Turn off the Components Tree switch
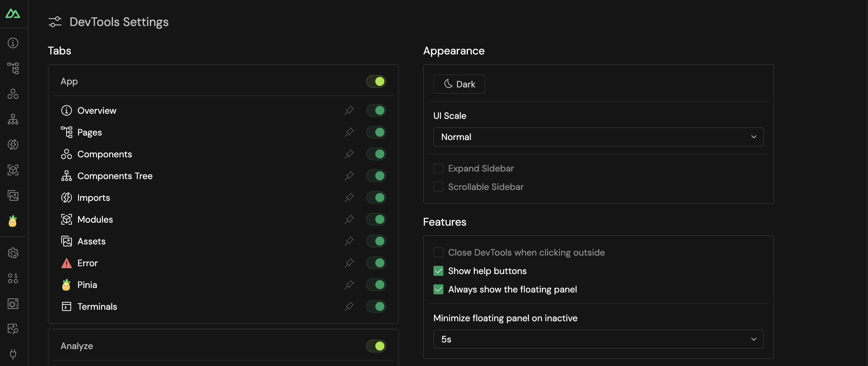Image resolution: width=868 pixels, height=366 pixels. (376, 176)
